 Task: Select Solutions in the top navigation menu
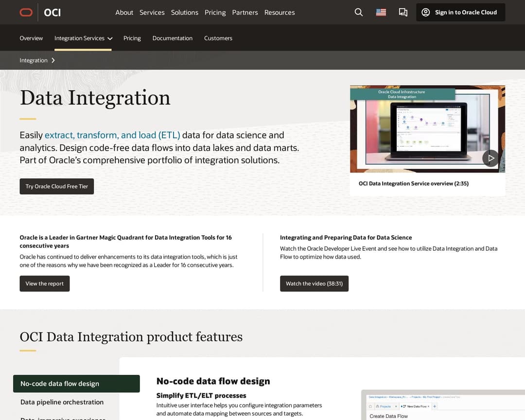(x=185, y=12)
